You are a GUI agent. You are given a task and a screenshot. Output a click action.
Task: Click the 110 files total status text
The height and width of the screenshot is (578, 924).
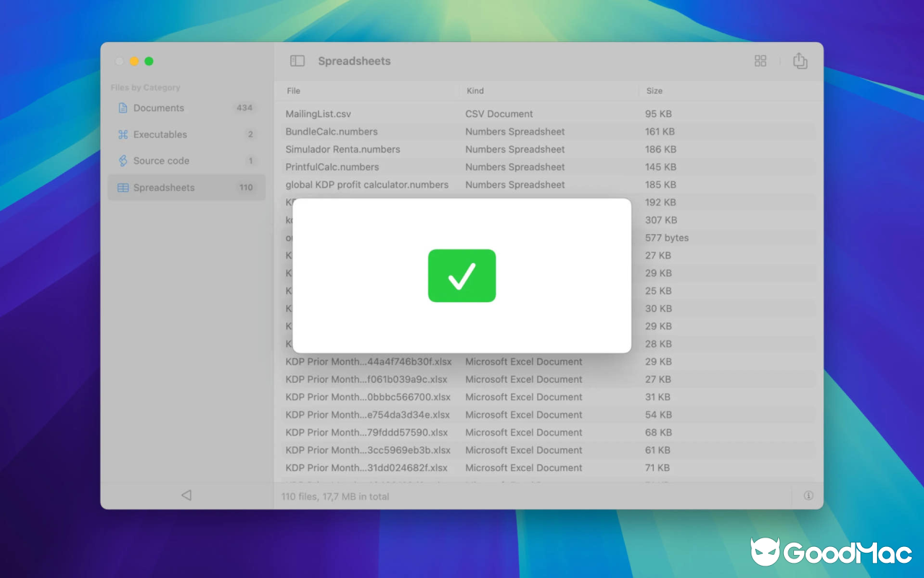click(x=336, y=496)
